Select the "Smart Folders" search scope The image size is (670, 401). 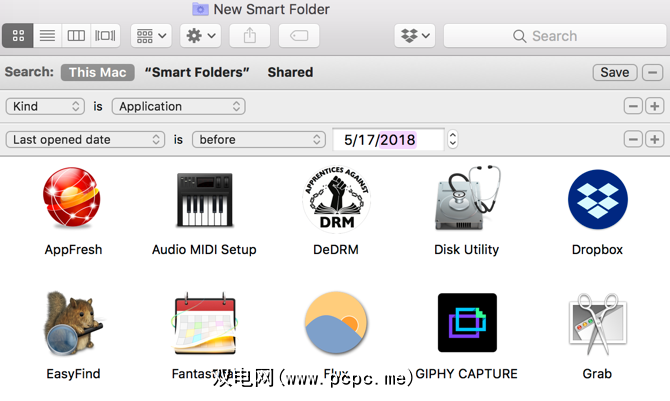(x=197, y=72)
